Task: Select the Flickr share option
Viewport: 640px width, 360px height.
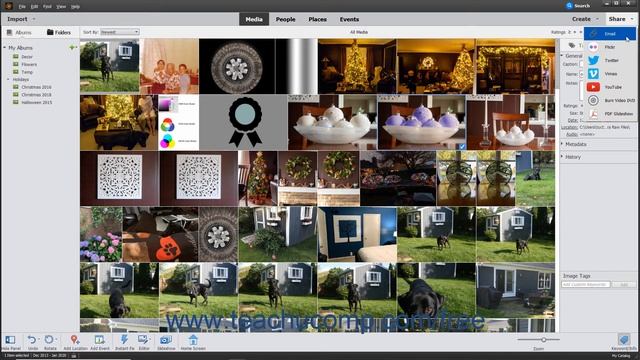Action: tap(610, 47)
